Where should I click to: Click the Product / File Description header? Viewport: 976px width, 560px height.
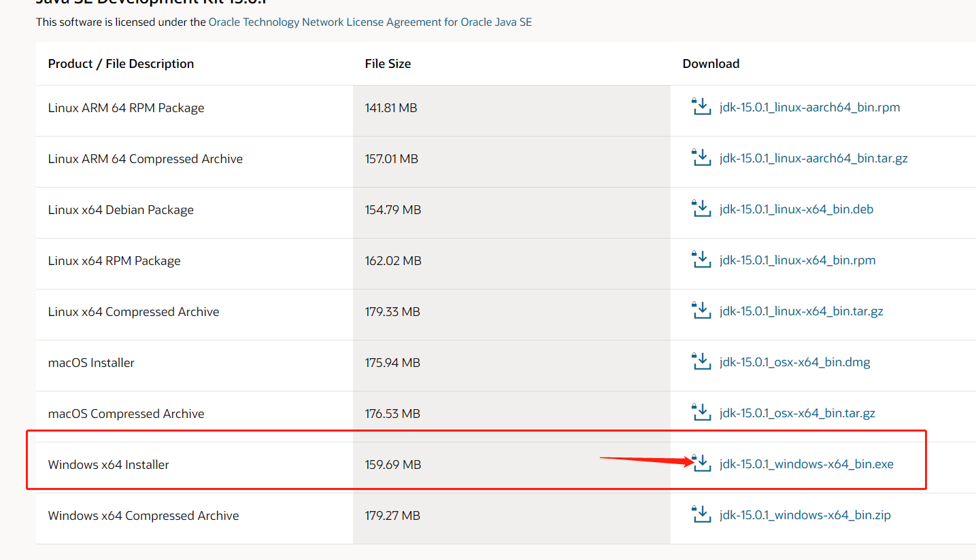121,64
